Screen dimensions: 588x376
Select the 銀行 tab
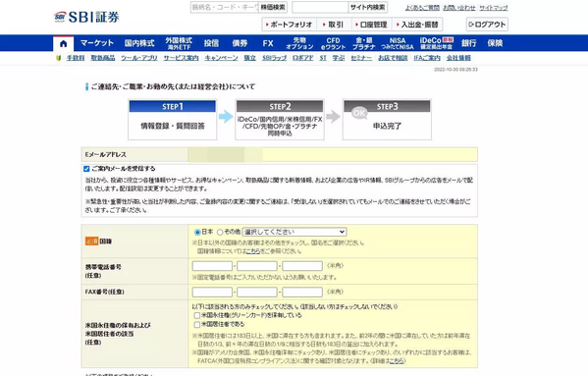tap(469, 43)
